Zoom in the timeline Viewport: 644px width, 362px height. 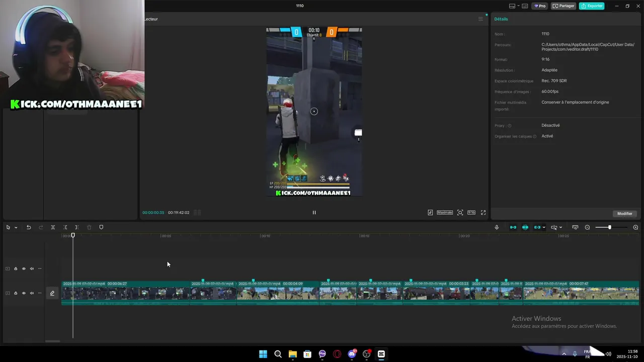click(635, 227)
